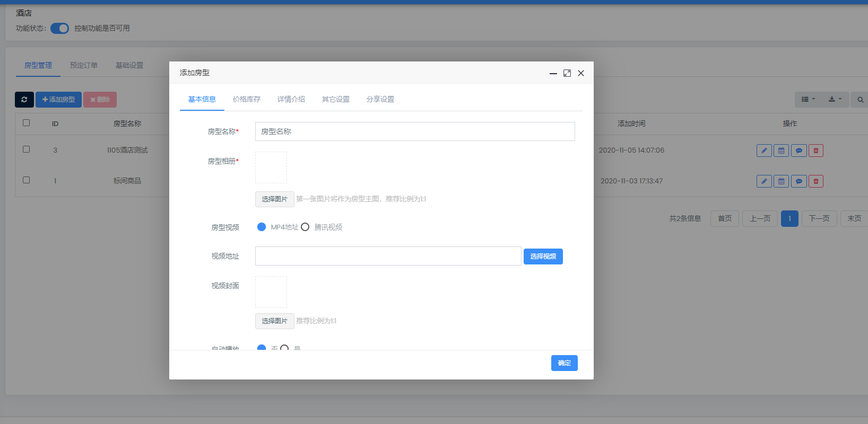
Task: Tick the select-all checkbox in table header
Action: pyautogui.click(x=26, y=123)
